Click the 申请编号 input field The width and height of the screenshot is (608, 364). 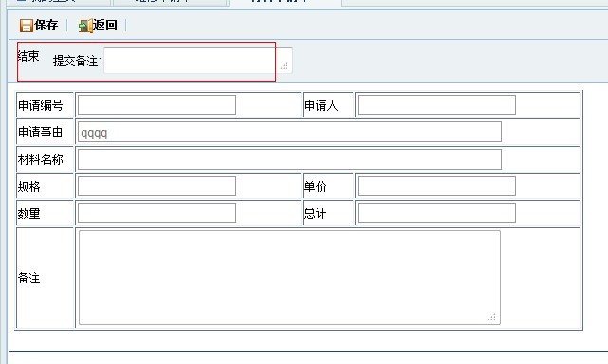point(157,104)
